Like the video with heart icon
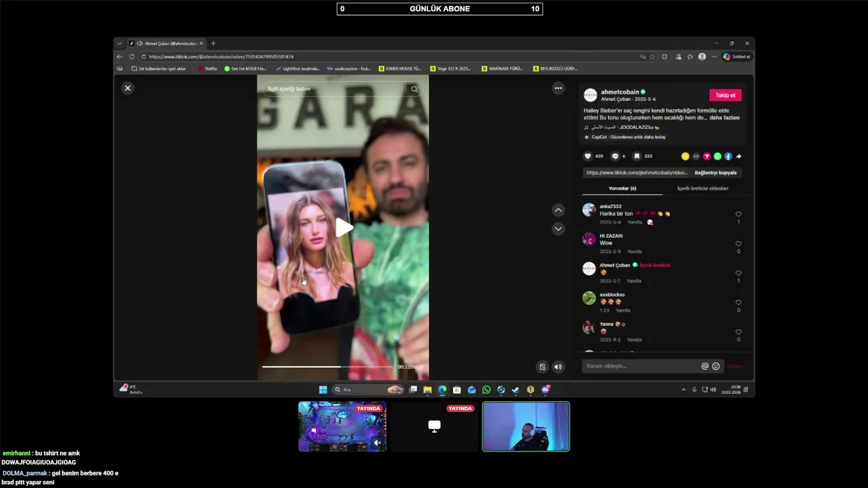Screen dimensions: 868x488 click(588, 156)
